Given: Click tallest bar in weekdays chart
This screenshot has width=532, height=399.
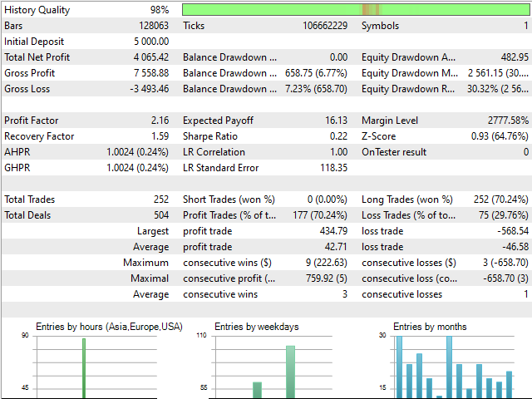Looking at the screenshot, I should [290, 372].
